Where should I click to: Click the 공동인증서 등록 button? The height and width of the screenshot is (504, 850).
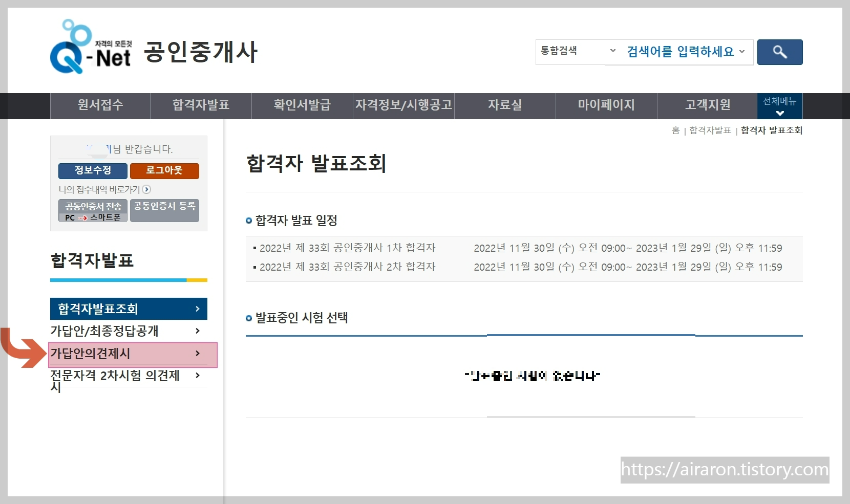click(164, 210)
